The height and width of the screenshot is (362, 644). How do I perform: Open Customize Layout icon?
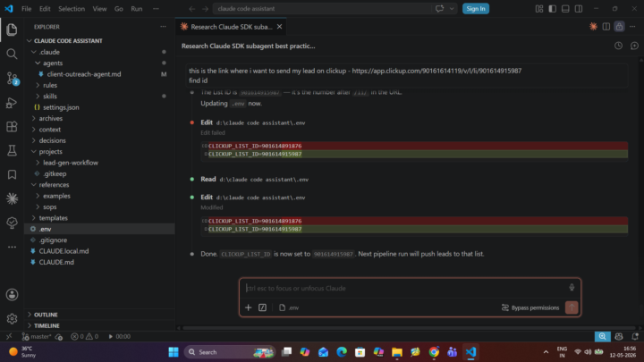coord(539,9)
